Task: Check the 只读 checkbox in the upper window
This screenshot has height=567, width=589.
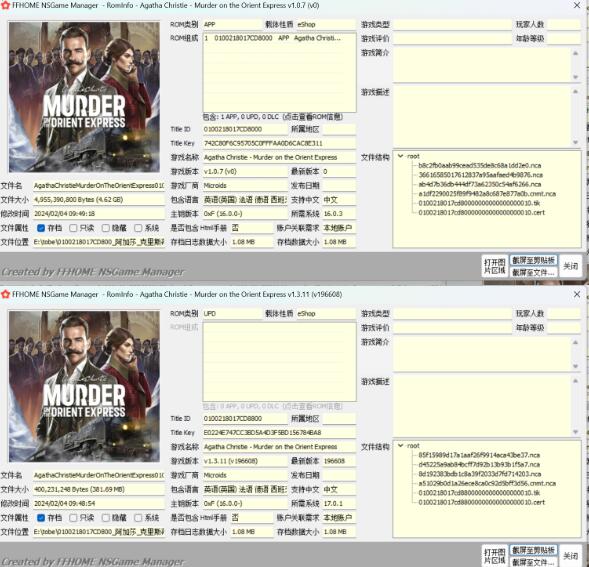Action: tap(73, 228)
